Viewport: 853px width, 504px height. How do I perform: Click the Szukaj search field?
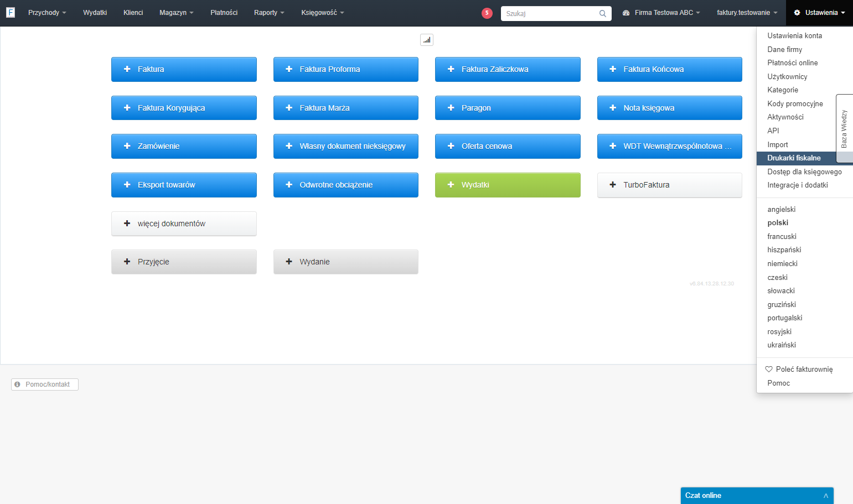click(x=556, y=13)
